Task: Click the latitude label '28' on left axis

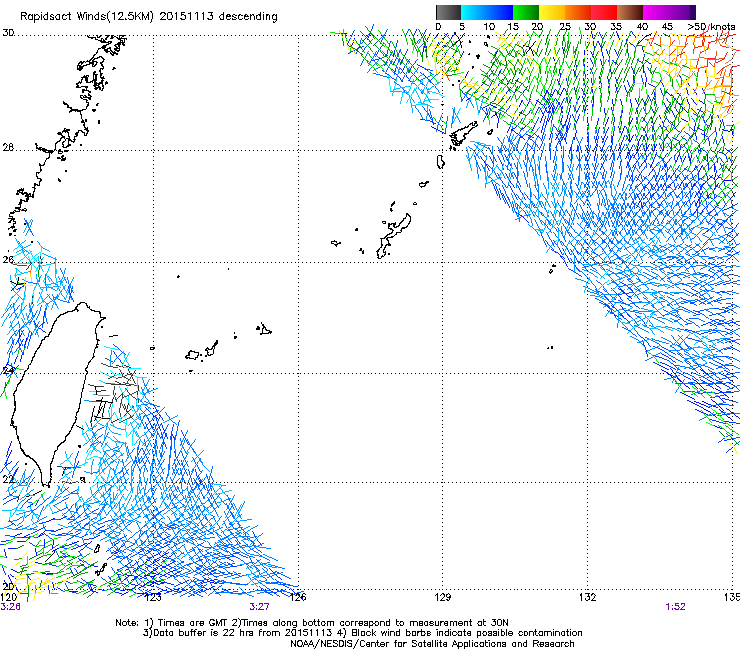Action: [x=8, y=147]
